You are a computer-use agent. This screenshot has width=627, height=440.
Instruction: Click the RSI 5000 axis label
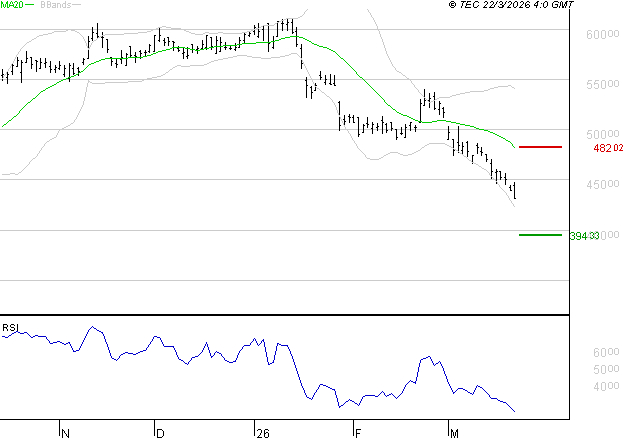pos(606,369)
